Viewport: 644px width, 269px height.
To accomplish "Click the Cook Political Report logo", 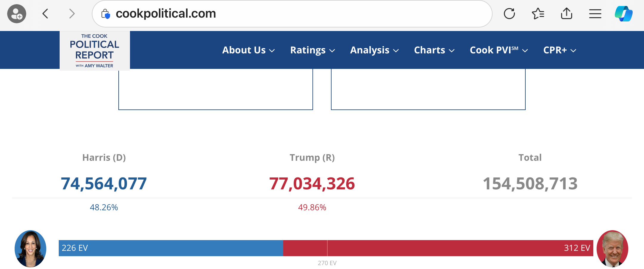I will tap(95, 51).
